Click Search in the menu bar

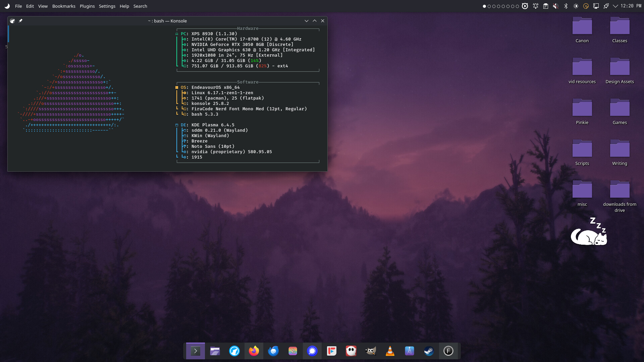click(x=140, y=6)
